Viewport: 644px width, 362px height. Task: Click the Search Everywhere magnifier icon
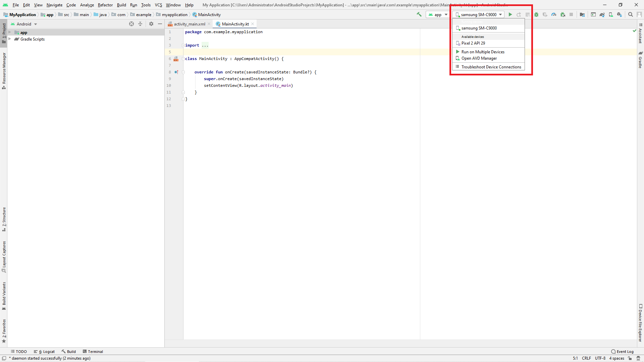631,14
